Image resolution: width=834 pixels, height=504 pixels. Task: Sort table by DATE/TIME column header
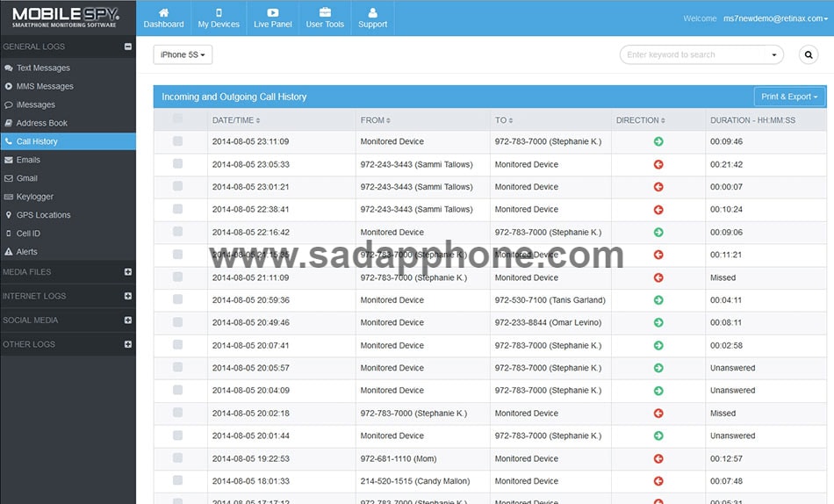(236, 120)
